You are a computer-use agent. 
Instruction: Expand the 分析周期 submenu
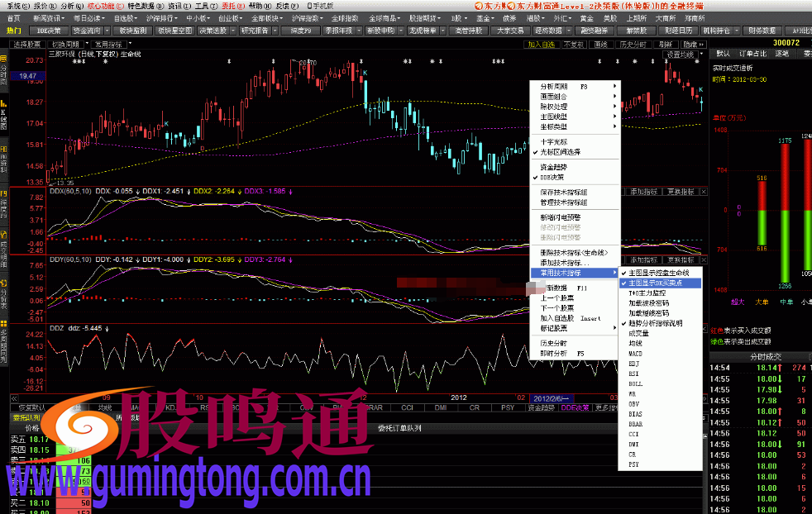pos(575,87)
